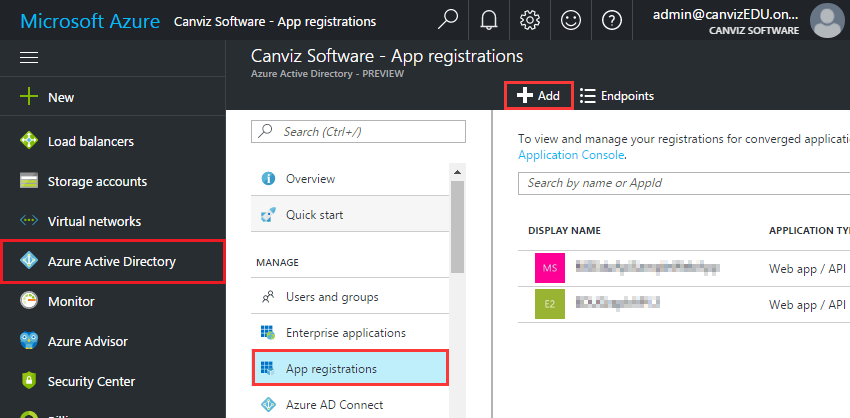
Task: Click the green E2 app tile
Action: [550, 304]
